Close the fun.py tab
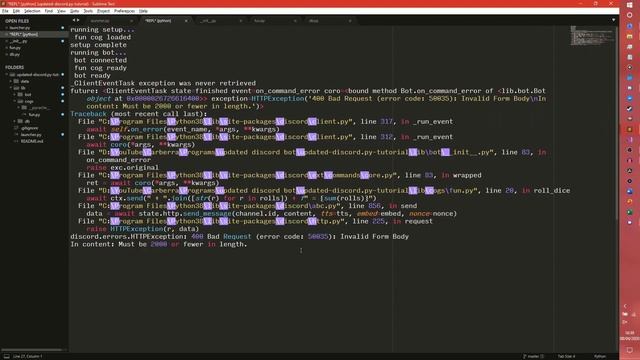The image size is (640, 360). (x=295, y=21)
